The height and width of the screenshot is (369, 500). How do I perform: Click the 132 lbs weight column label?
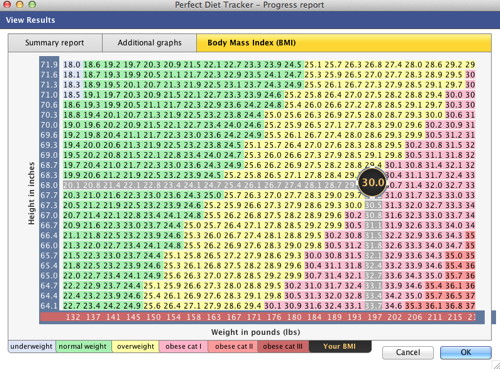coord(73,317)
